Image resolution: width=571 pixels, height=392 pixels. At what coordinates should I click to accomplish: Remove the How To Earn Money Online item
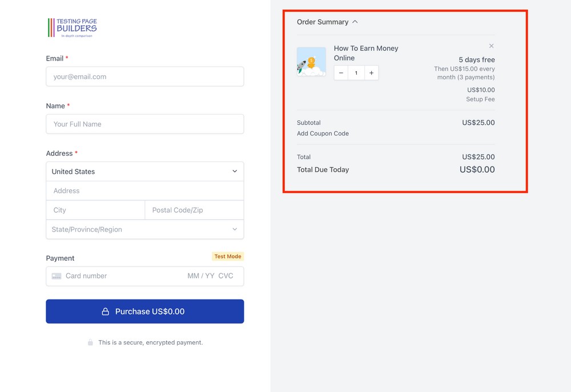[491, 46]
